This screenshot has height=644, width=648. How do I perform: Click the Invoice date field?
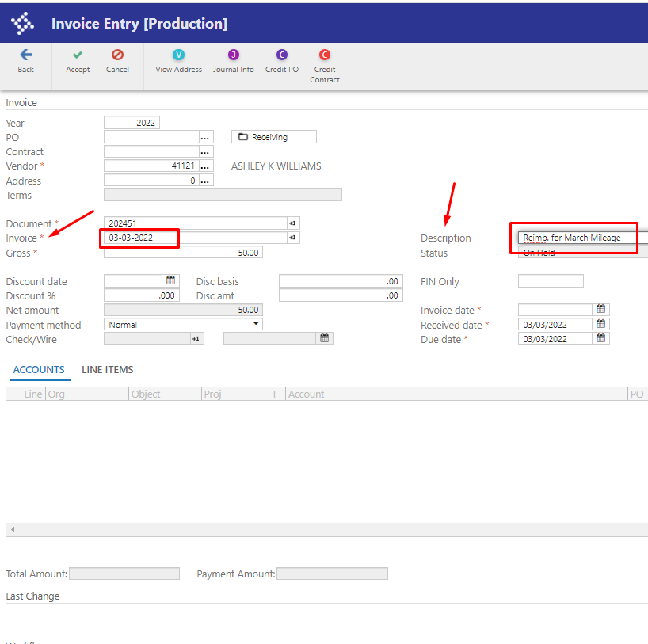tap(555, 309)
